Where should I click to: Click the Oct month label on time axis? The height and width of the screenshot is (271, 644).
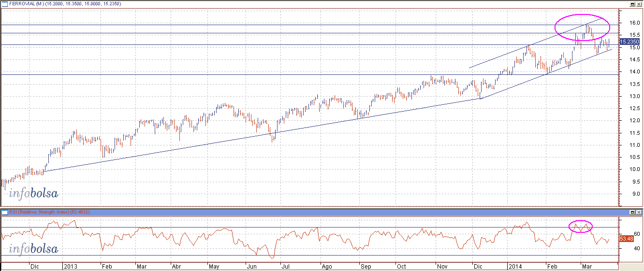coord(401,266)
